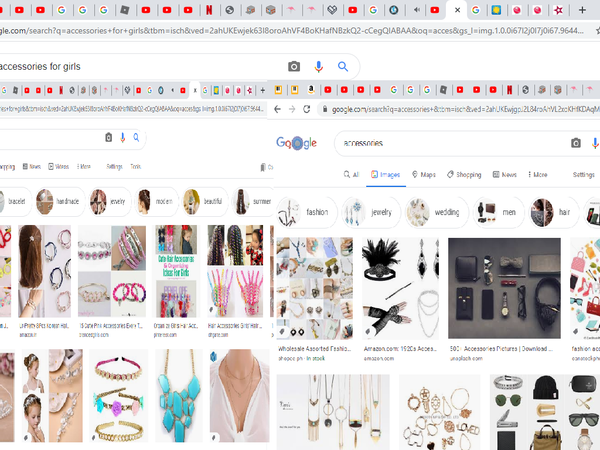The height and width of the screenshot is (450, 600).
Task: Open a new tab with the top window's plus button
Action: click(x=582, y=10)
